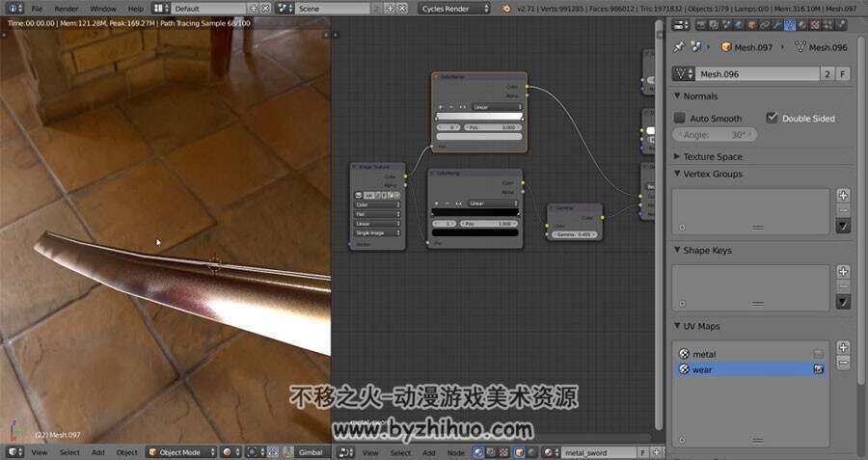The width and height of the screenshot is (868, 460).
Task: Open the Physics properties tab
Action: coord(841,25)
